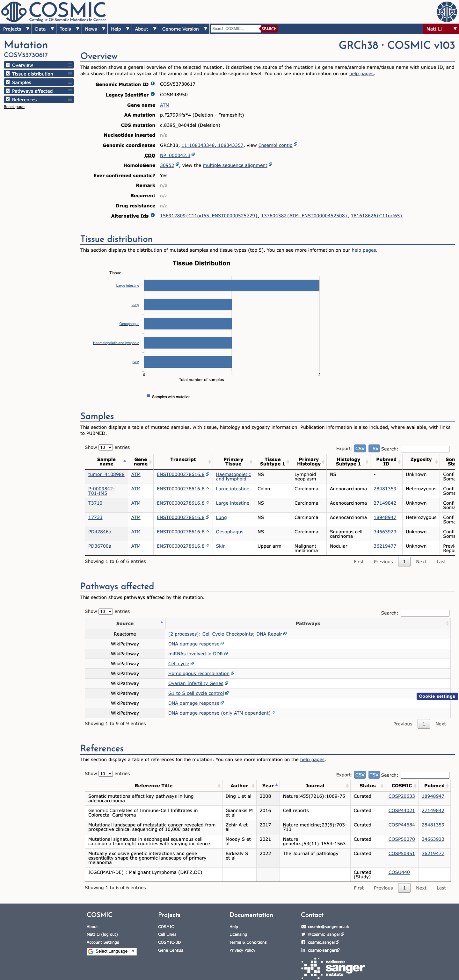Open Samples table Show entries dropdown
The width and height of the screenshot is (459, 980).
pyautogui.click(x=106, y=447)
